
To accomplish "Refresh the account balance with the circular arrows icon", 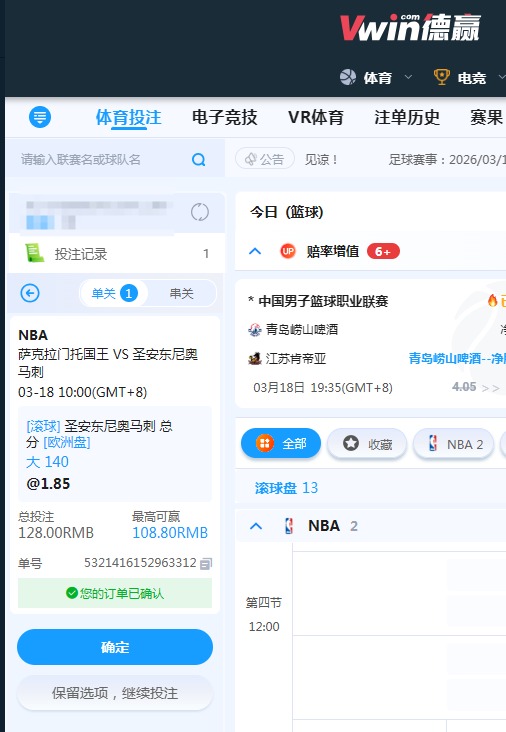I will pos(200,212).
